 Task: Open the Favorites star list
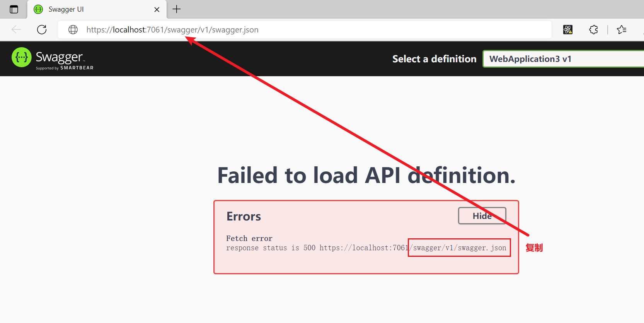(622, 30)
